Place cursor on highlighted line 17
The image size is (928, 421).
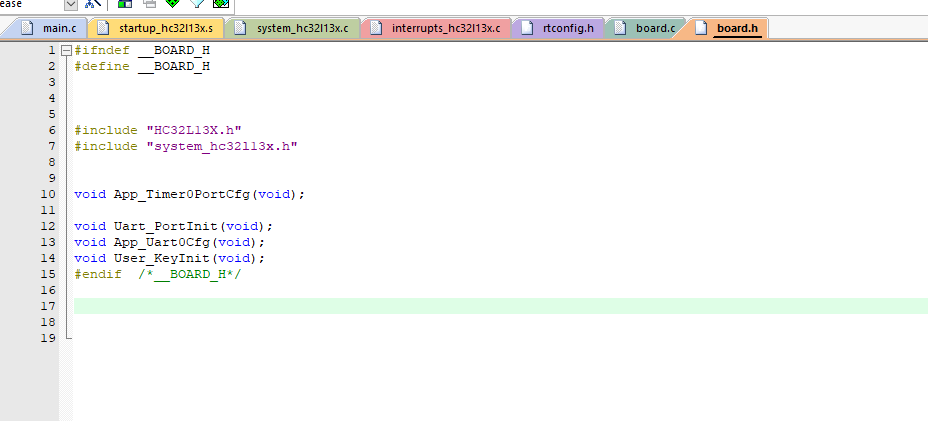501,306
